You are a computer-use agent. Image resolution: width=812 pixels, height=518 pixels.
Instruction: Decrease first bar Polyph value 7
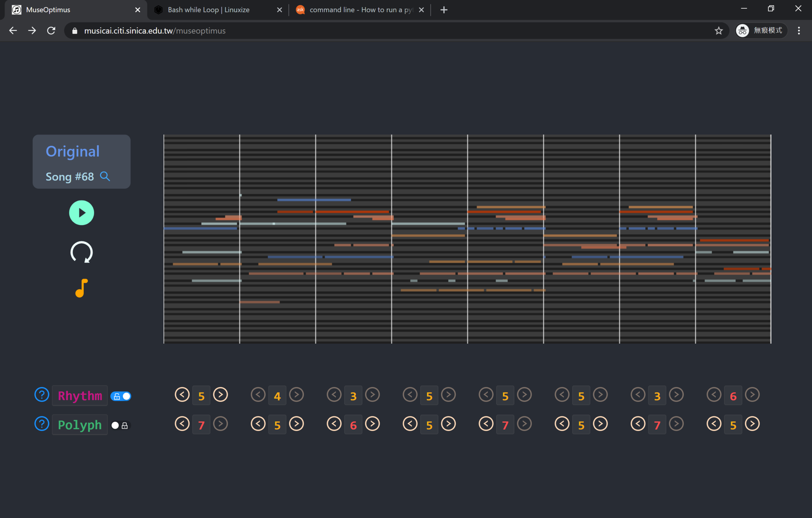point(182,424)
